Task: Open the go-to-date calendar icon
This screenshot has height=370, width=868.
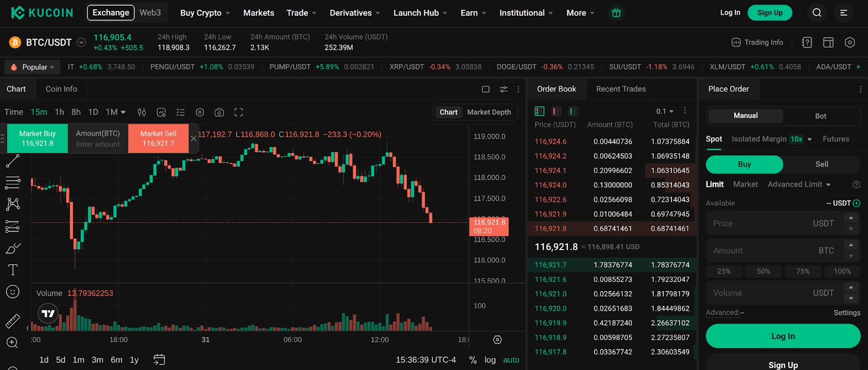Action: [159, 360]
